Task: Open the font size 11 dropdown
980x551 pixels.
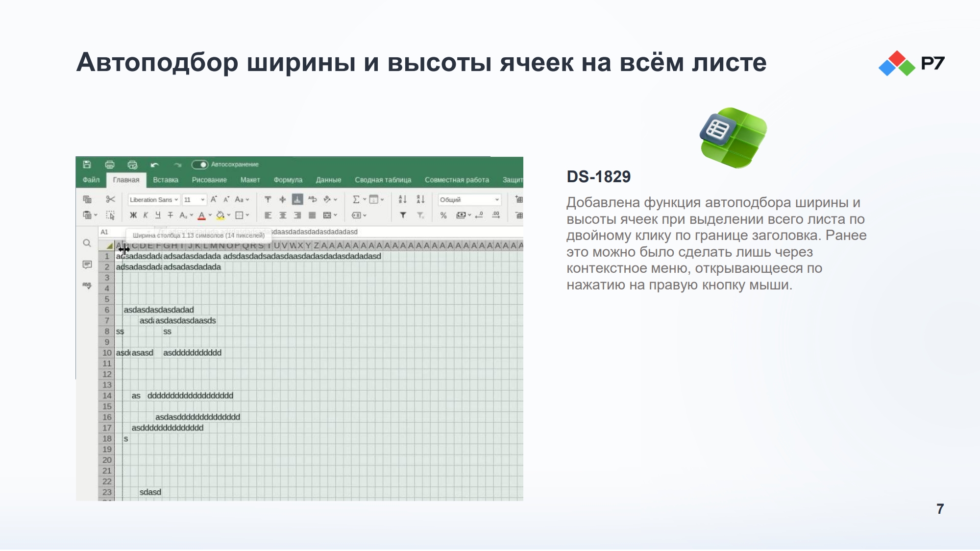Action: (194, 200)
